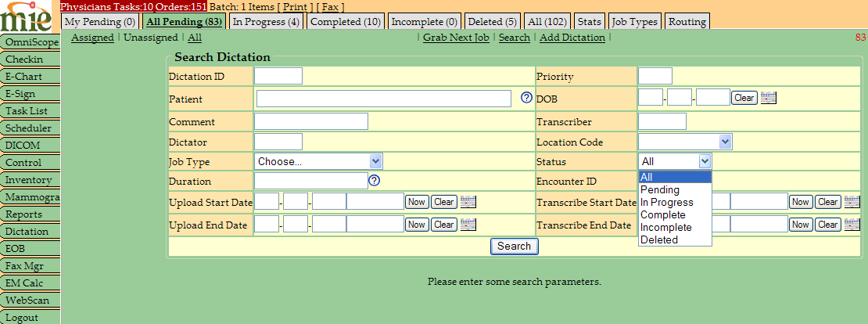Open Scheduler from the left sidebar

click(29, 128)
